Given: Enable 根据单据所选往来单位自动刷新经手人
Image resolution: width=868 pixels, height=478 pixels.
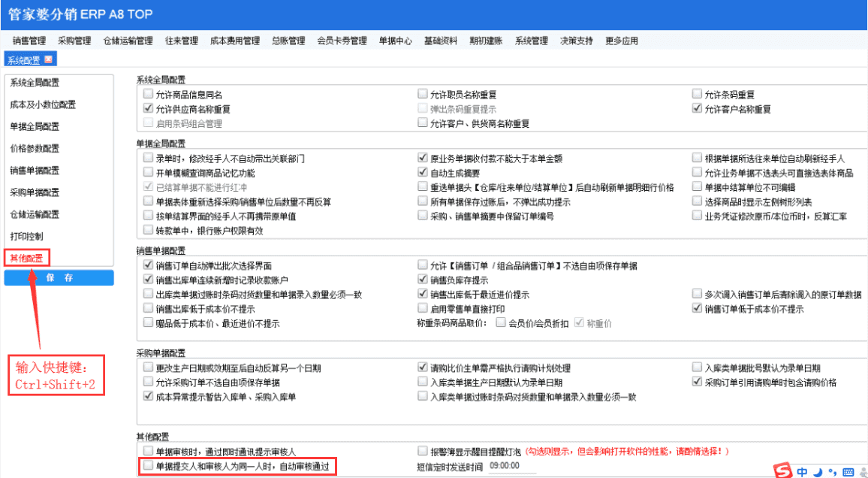Looking at the screenshot, I should coord(698,158).
